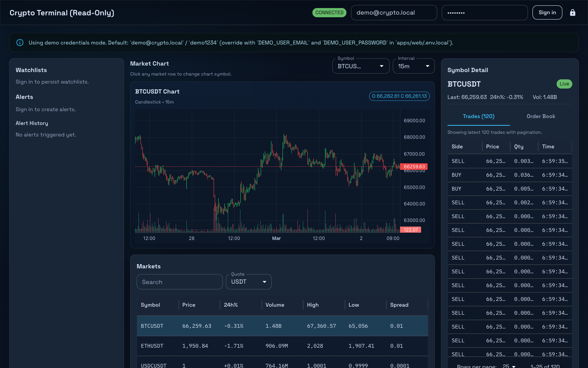Image resolution: width=588 pixels, height=368 pixels.
Task: Click the lock icon beside Sign in
Action: click(572, 13)
